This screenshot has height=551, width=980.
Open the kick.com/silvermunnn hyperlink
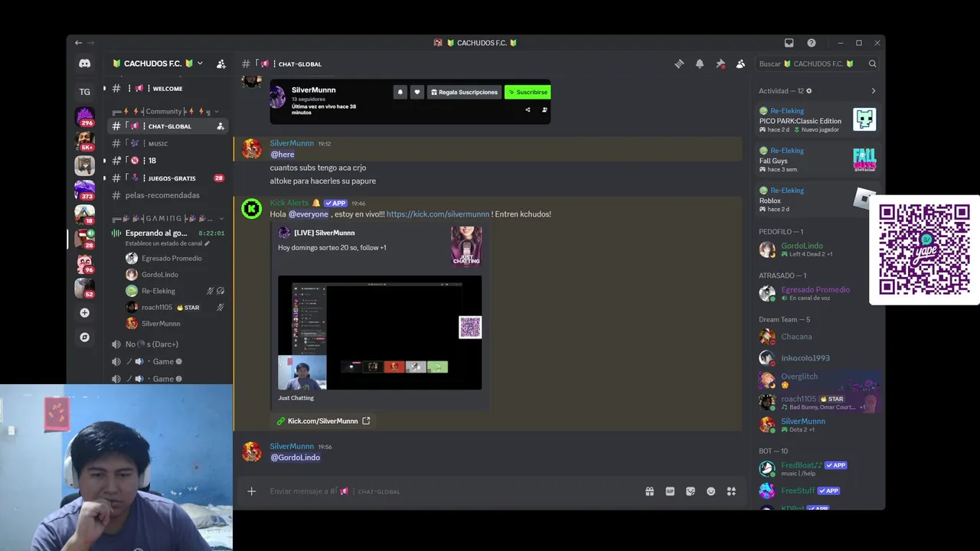coord(437,214)
